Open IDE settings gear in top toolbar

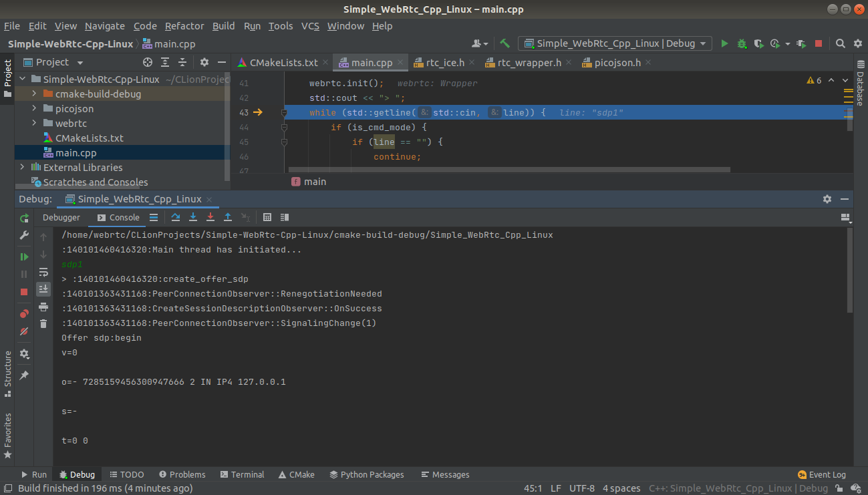(x=858, y=43)
